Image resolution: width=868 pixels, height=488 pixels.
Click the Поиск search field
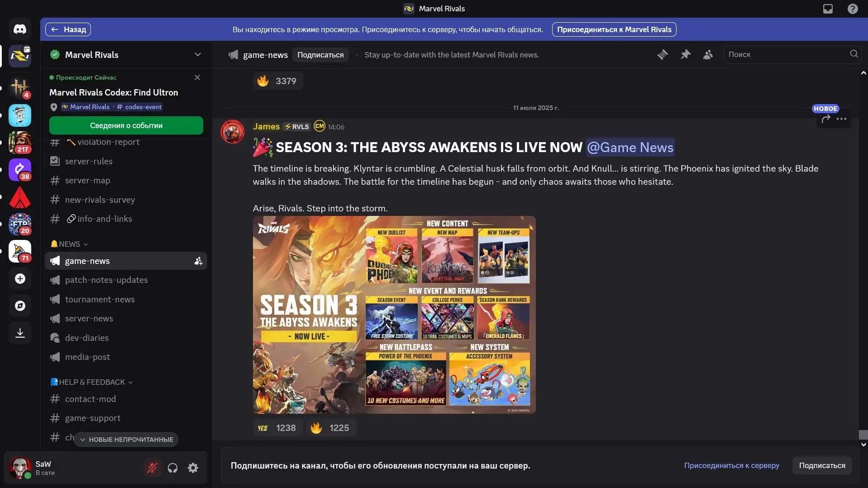pyautogui.click(x=787, y=54)
